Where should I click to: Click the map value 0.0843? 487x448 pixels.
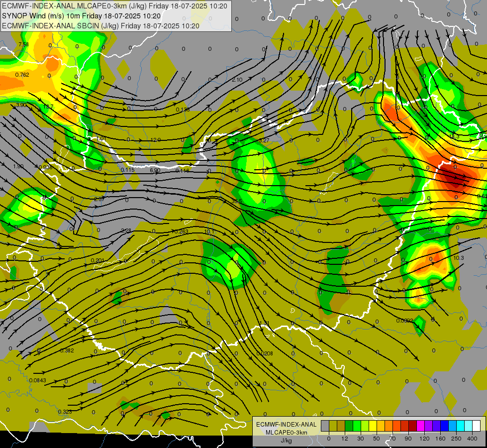[38, 380]
